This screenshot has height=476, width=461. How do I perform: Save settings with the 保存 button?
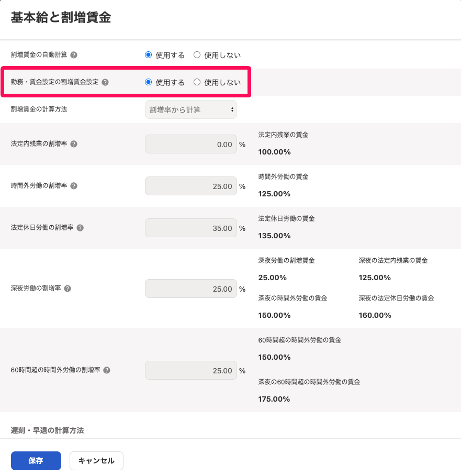point(36,460)
